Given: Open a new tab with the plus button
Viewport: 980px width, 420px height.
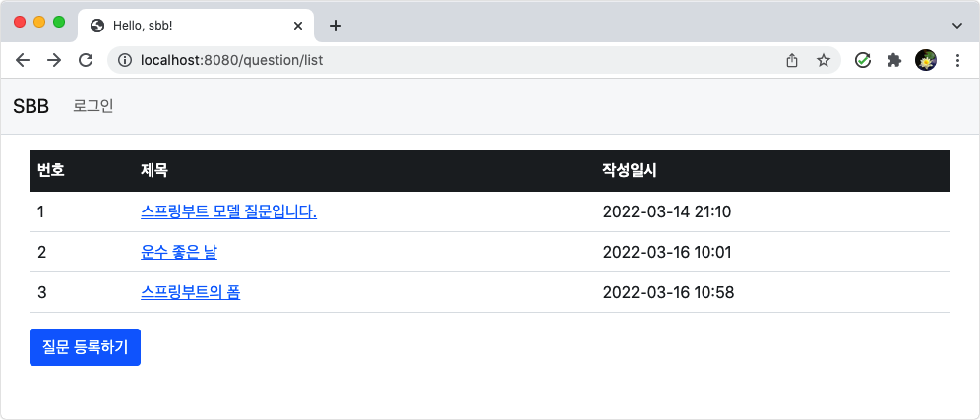Looking at the screenshot, I should point(336,26).
